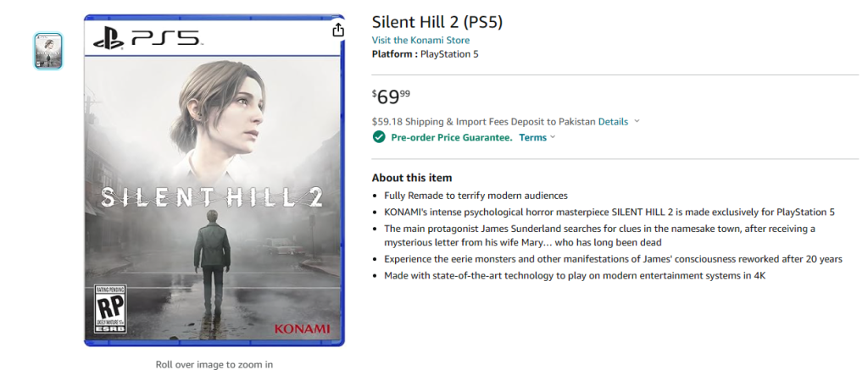Expand the chevron next to Terms

click(553, 137)
